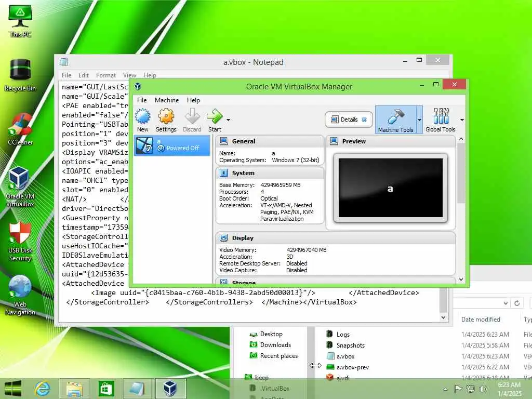Close the Details tool with its x
The image size is (532, 399).
364,119
